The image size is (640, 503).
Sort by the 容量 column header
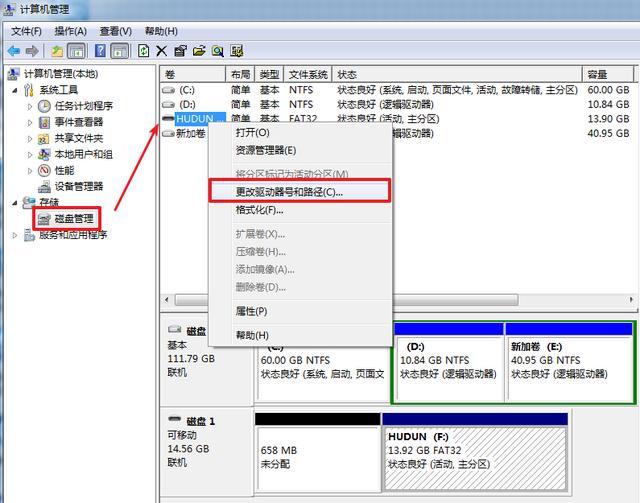608,74
